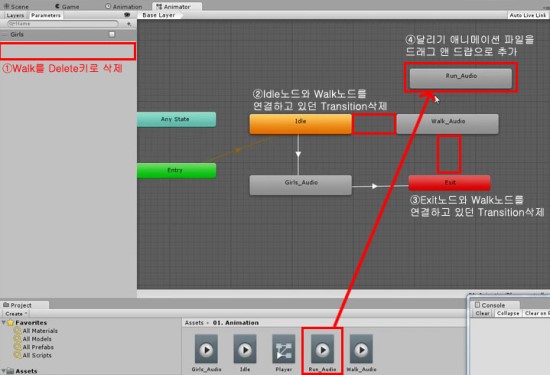Image resolution: width=550 pixels, height=375 pixels.
Task: Click the parameter name search field
Action: pyautogui.click(x=63, y=24)
